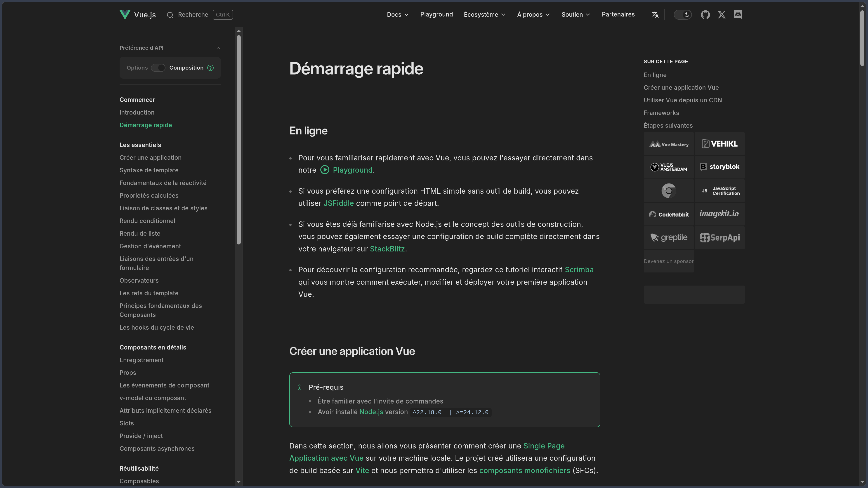Click the sidebar scroll up arrow
Image resolution: width=868 pixels, height=488 pixels.
tap(238, 31)
